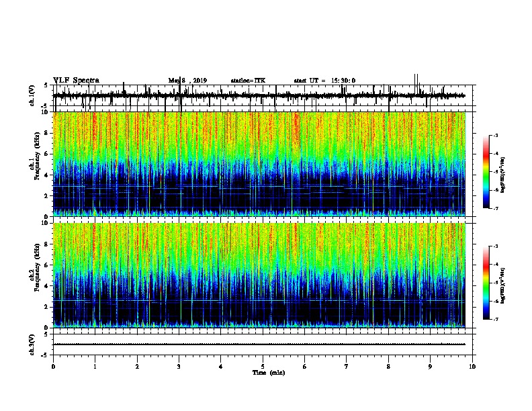Click time axis tick label "0"

53,367
